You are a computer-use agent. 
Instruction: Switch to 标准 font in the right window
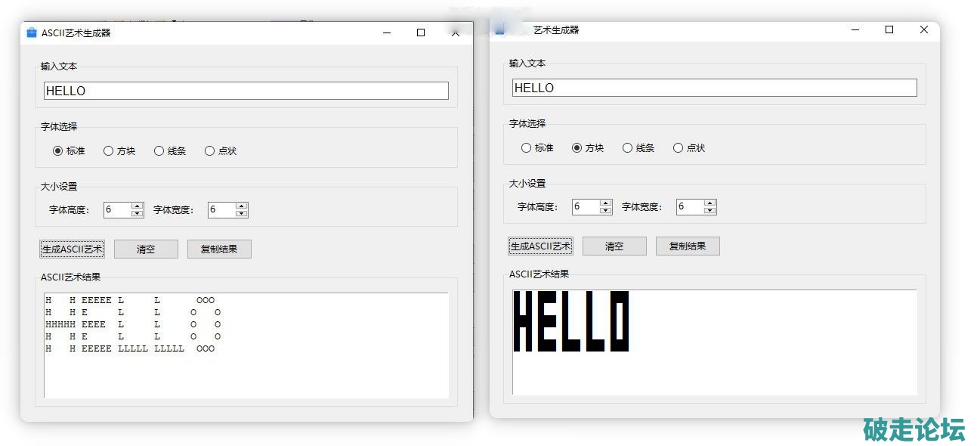[x=526, y=148]
